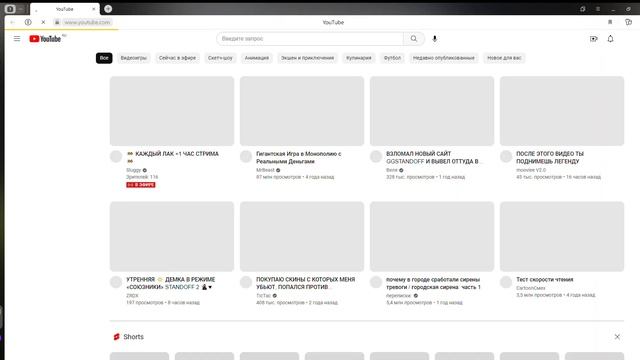
Task: Select the Новое для вас chip
Action: point(504,58)
